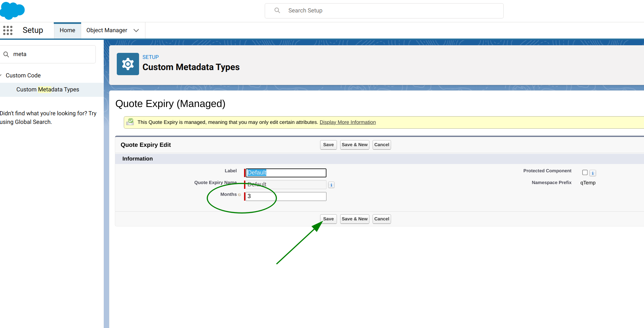This screenshot has width=644, height=328.
Task: Click the Information section header
Action: tap(379, 159)
